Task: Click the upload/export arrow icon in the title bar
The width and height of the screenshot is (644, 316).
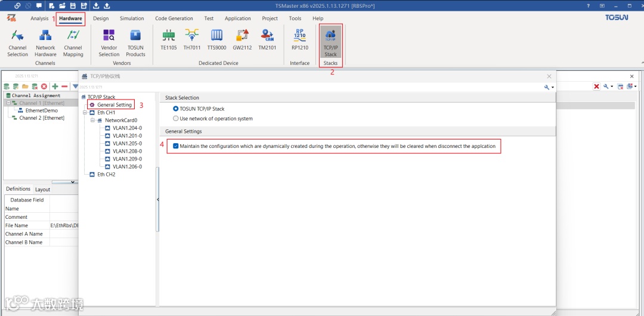Action: [107, 6]
